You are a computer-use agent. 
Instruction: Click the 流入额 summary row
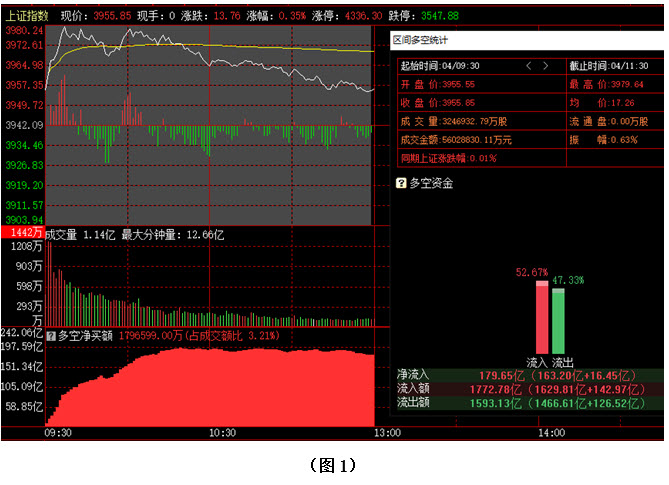coord(529,389)
